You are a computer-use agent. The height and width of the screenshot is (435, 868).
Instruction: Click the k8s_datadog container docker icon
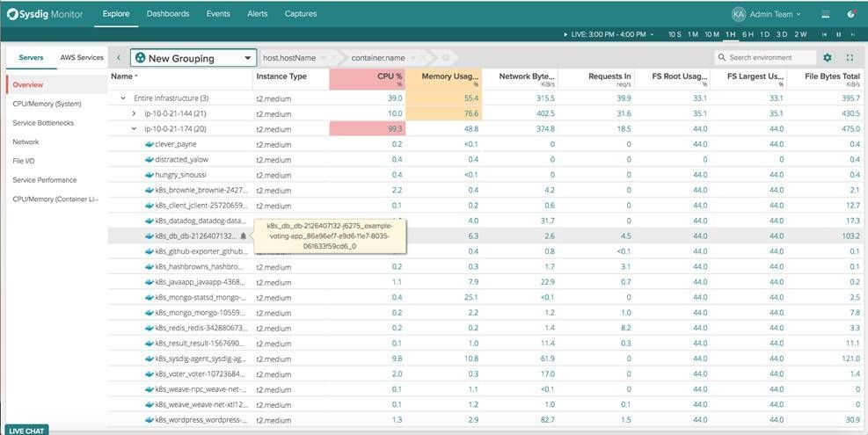[149, 221]
